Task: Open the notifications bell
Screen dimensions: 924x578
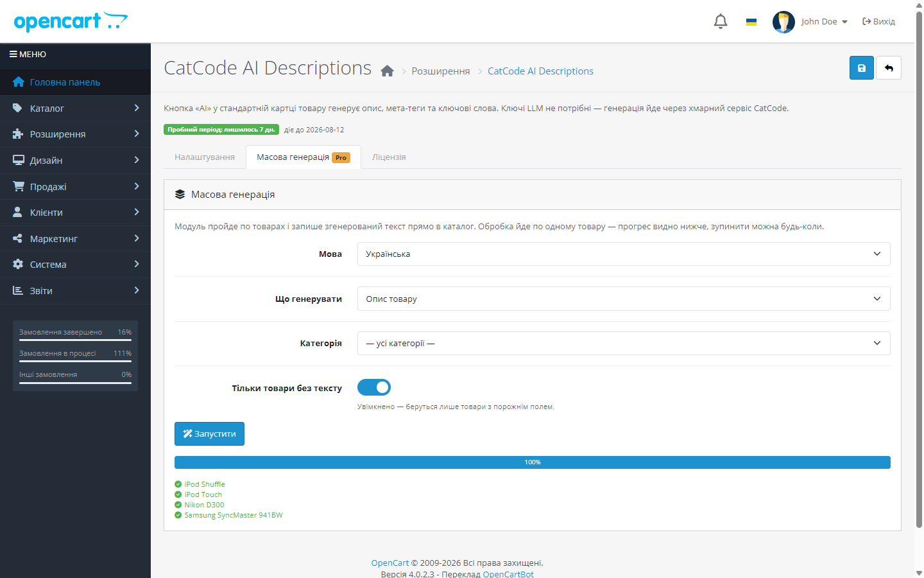Action: pos(721,21)
